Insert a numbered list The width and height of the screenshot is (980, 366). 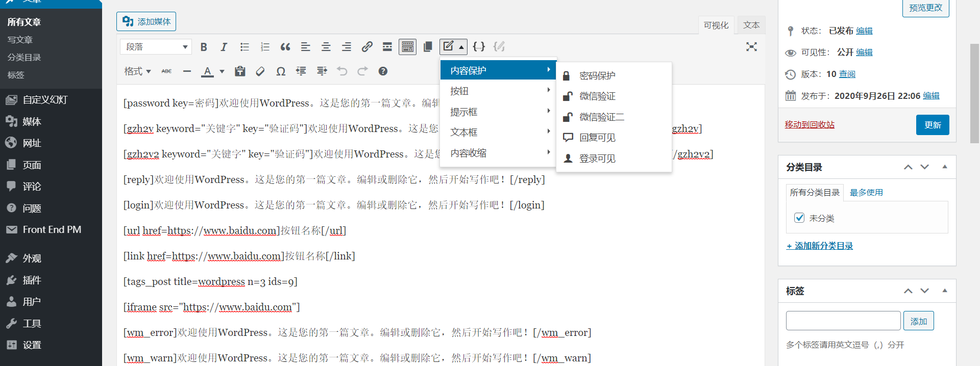click(265, 47)
